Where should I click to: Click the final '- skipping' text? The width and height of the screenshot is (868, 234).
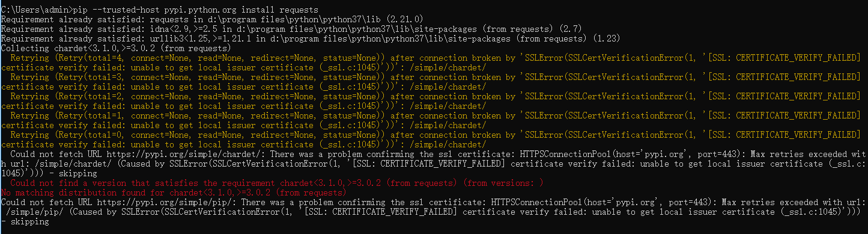click(25, 222)
